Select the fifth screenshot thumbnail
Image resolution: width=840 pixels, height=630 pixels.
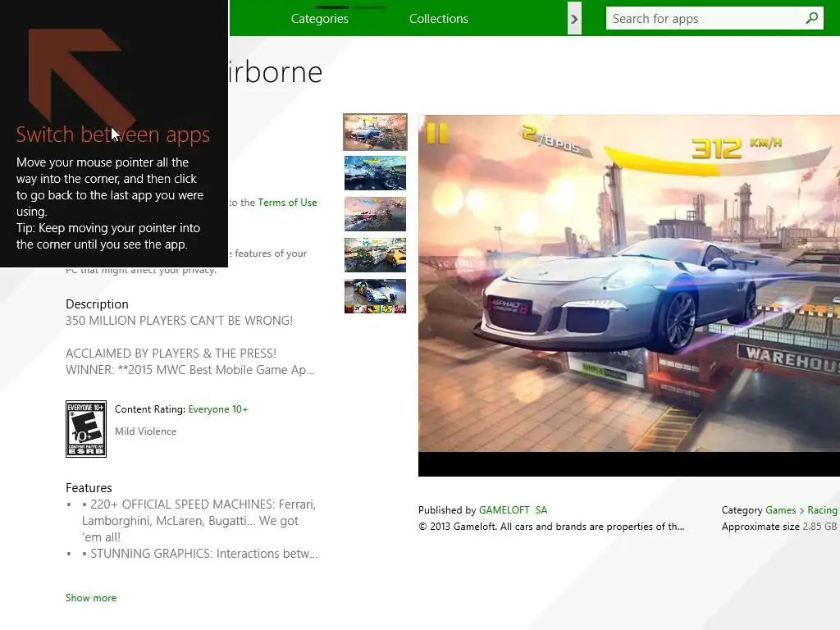click(x=375, y=295)
